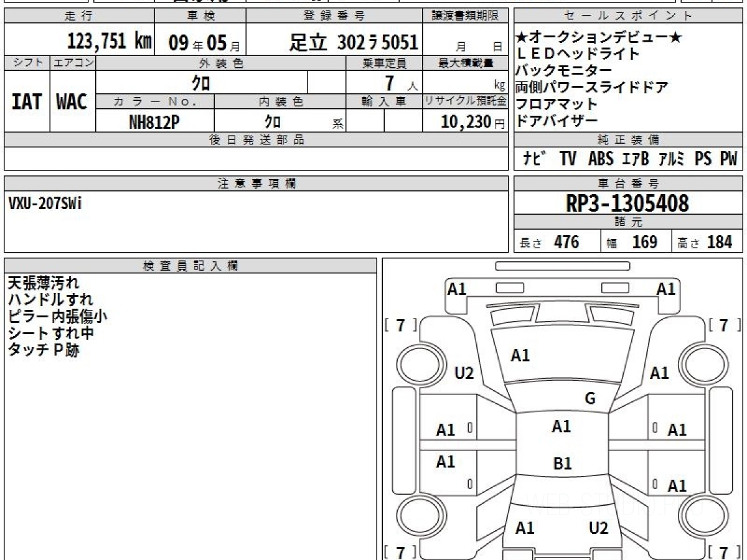Click the セールスポイント header

pos(628,16)
